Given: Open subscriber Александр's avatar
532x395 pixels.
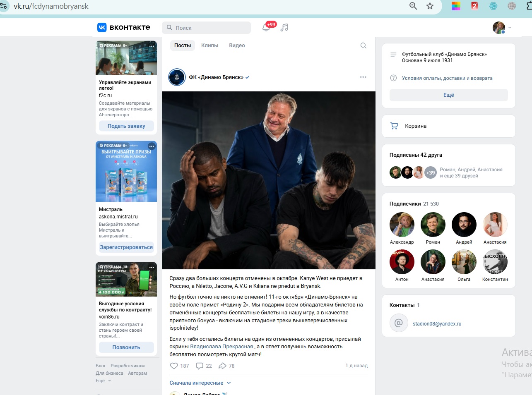Looking at the screenshot, I should (402, 225).
